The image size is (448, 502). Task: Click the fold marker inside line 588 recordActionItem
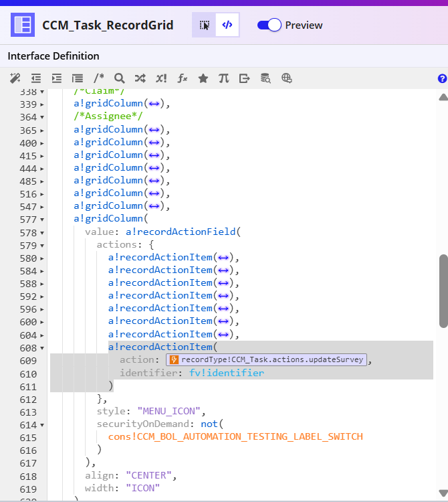pos(223,283)
